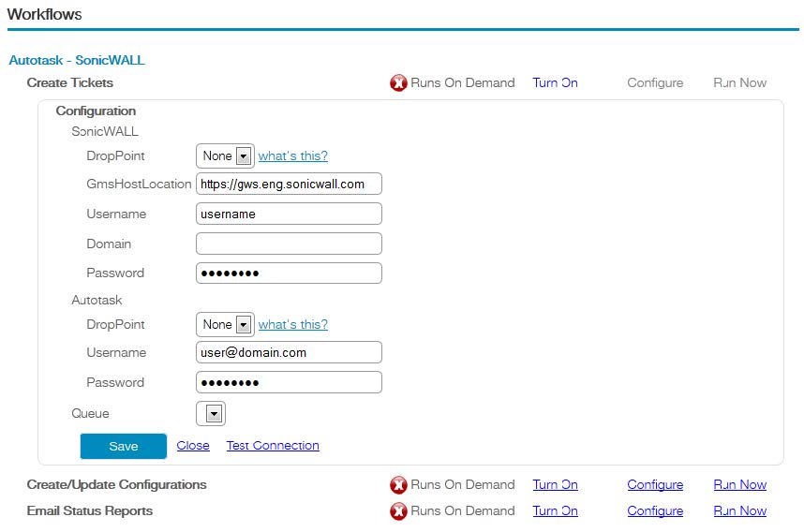Click Autotask Password field
Viewport: 804px width, 532px height.
[x=289, y=382]
